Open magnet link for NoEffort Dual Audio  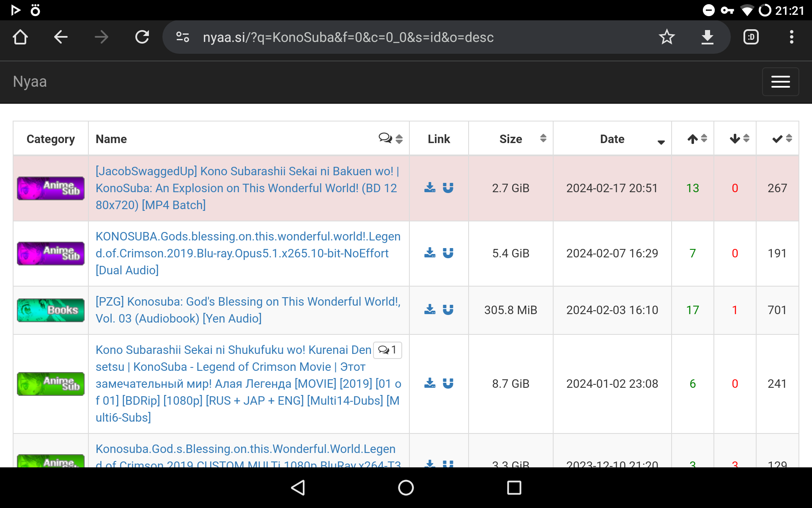click(x=448, y=253)
